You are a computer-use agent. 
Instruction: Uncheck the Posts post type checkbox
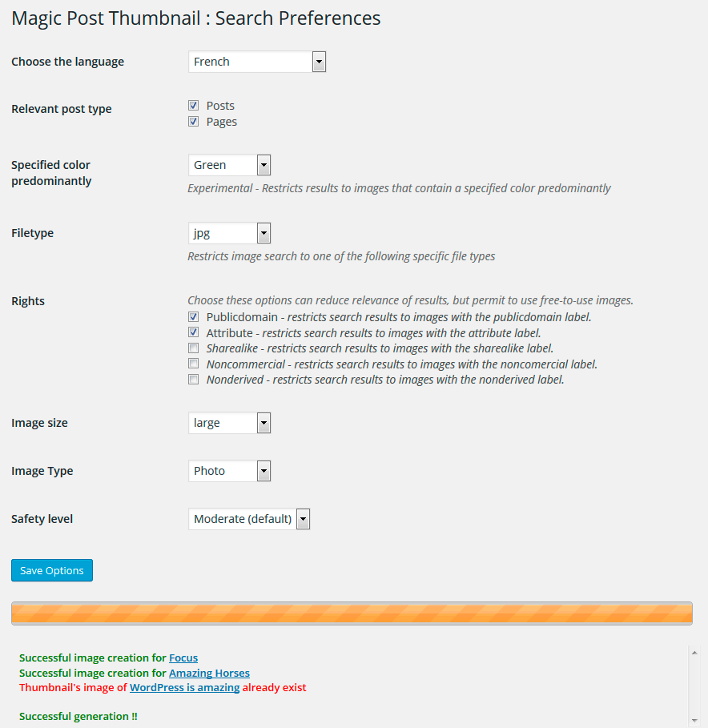click(x=194, y=106)
